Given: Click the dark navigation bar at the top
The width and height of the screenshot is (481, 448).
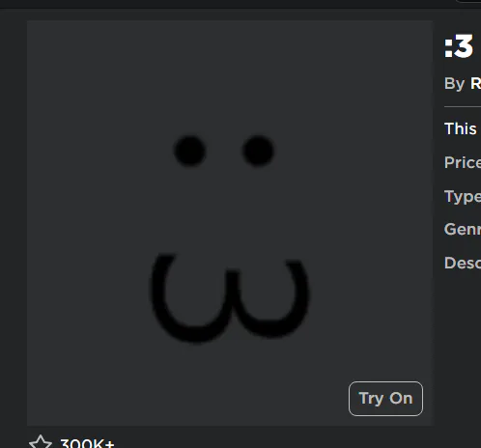Looking at the screenshot, I should click(x=225, y=4).
